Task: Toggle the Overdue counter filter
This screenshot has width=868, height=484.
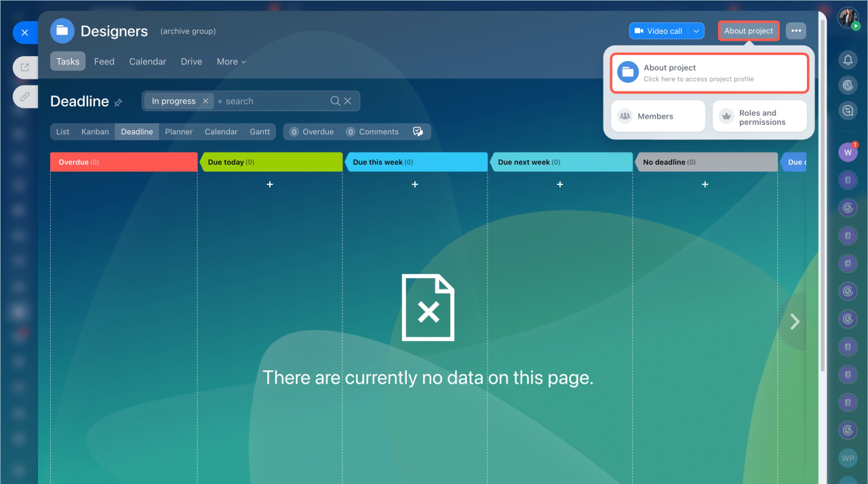Action: point(312,132)
